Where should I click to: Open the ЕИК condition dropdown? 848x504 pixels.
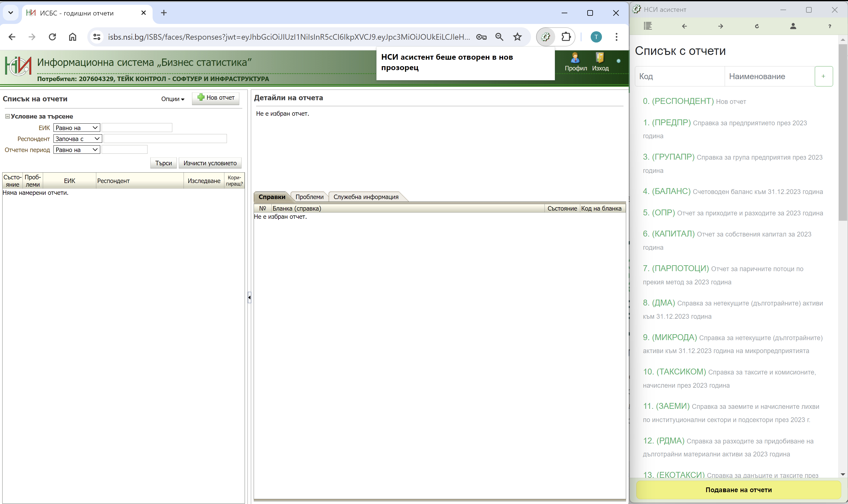click(76, 128)
